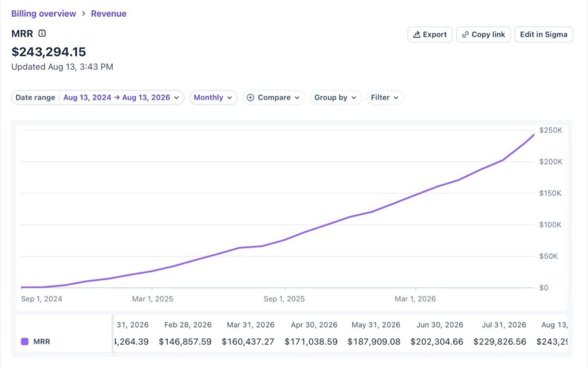The height and width of the screenshot is (368, 588).
Task: Select the May 31, 2026 column header
Action: point(376,325)
